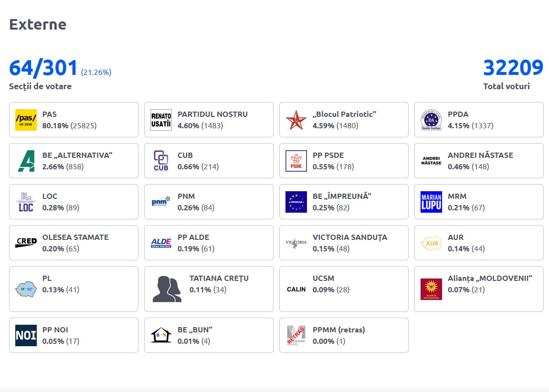Click the PPMM retras stamped logo

pos(296,335)
